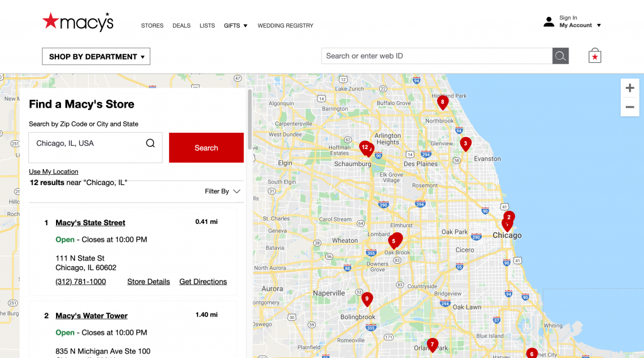The height and width of the screenshot is (358, 644).
Task: Click the 1.40 mi distance text
Action: (206, 315)
